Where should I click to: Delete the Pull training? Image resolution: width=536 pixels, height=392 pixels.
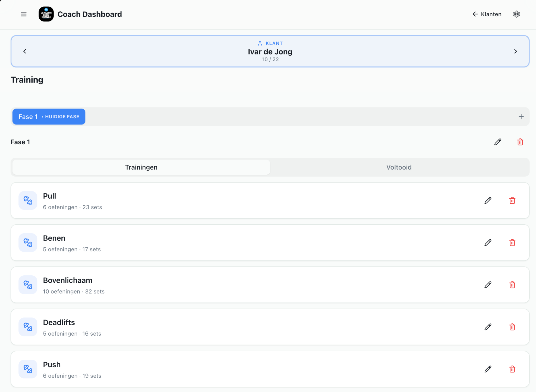pyautogui.click(x=512, y=201)
